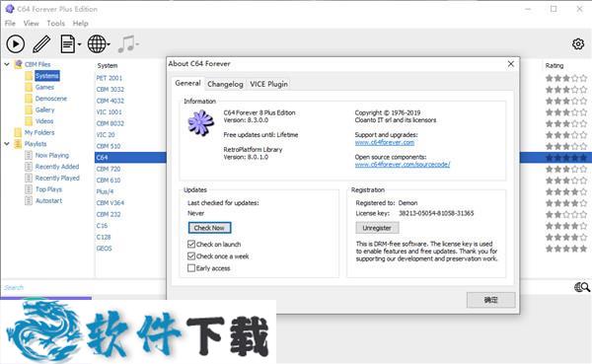Enable the Early access checkbox
The image size is (592, 364).
[x=191, y=268]
